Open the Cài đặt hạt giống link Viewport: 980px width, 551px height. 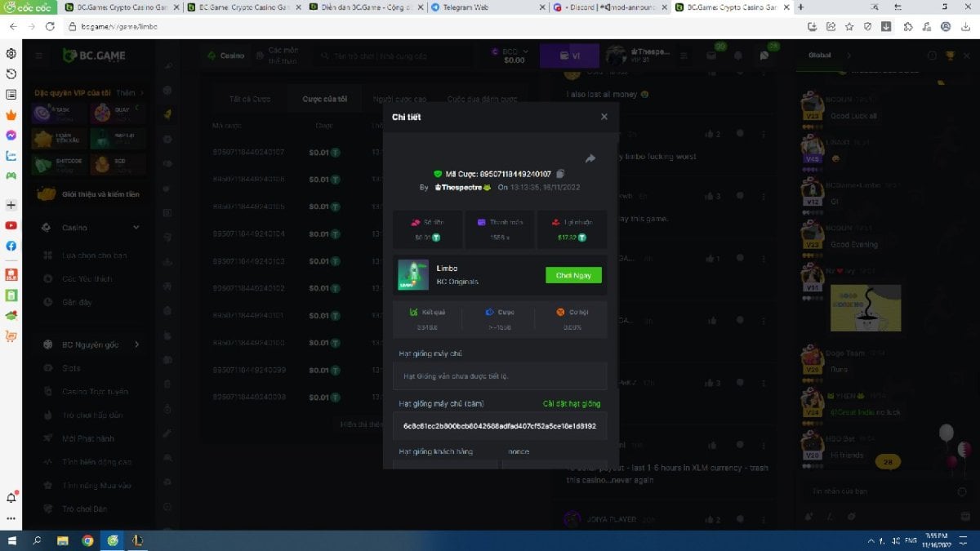pyautogui.click(x=572, y=404)
